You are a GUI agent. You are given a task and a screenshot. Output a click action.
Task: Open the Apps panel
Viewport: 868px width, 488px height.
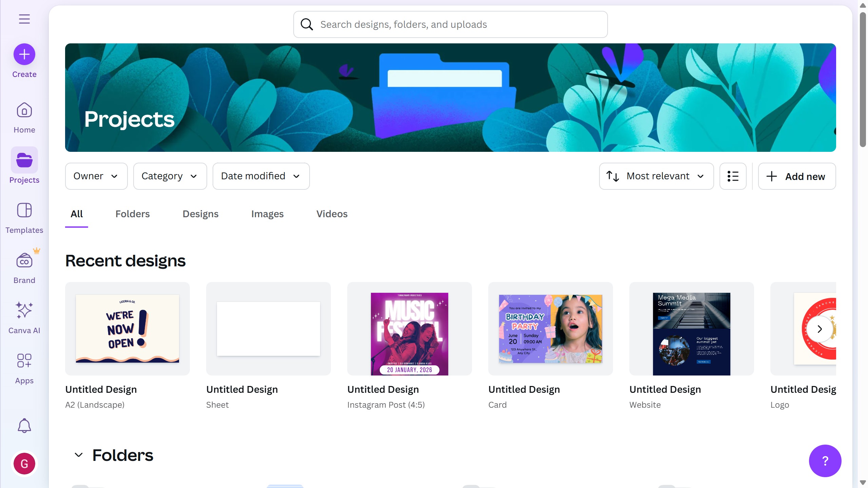(x=24, y=367)
